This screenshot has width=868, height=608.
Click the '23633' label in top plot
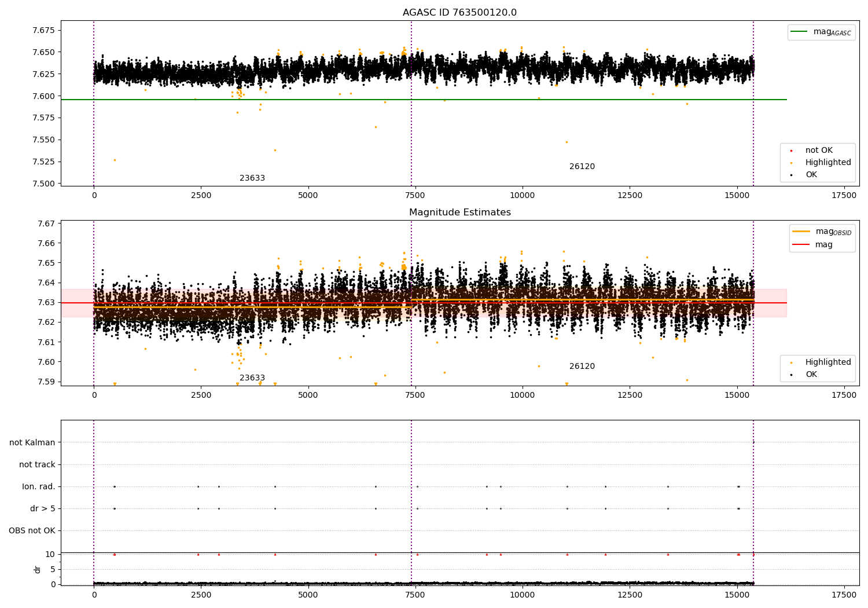[252, 178]
